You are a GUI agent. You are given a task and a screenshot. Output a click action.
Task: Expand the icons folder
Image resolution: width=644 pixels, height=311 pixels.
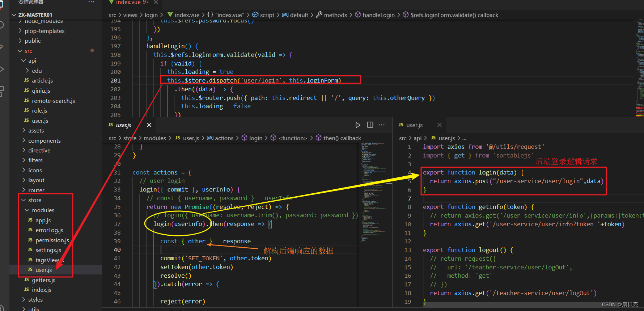(24, 170)
